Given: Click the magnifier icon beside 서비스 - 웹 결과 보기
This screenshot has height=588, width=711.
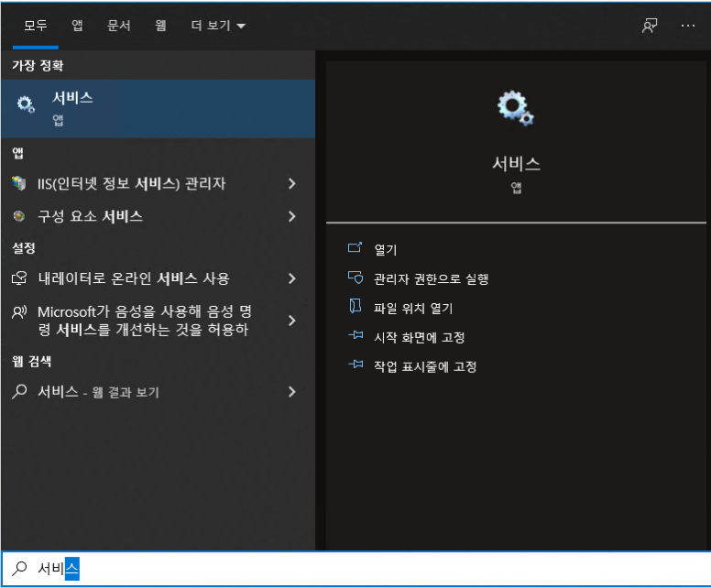Looking at the screenshot, I should pyautogui.click(x=19, y=391).
